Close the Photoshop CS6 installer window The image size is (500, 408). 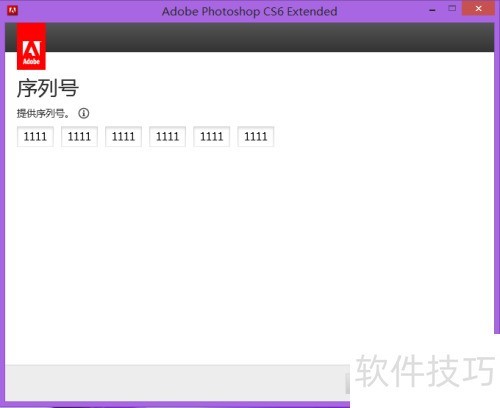[478, 9]
